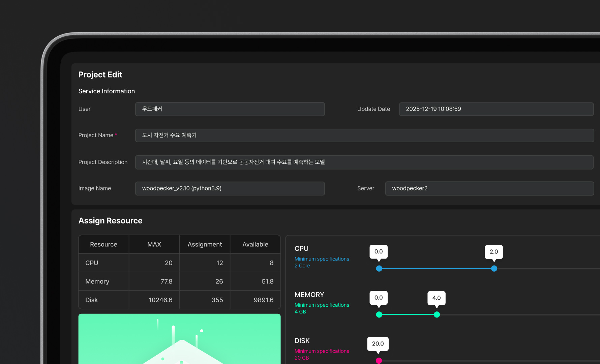Click the DISK 20.0 value tooltip

378,344
